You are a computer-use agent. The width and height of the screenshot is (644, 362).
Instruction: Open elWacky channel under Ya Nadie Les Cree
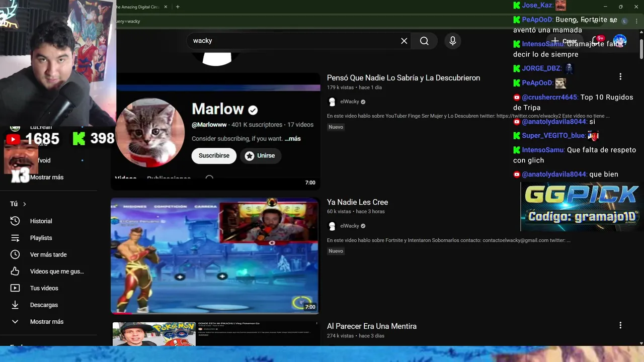click(350, 226)
